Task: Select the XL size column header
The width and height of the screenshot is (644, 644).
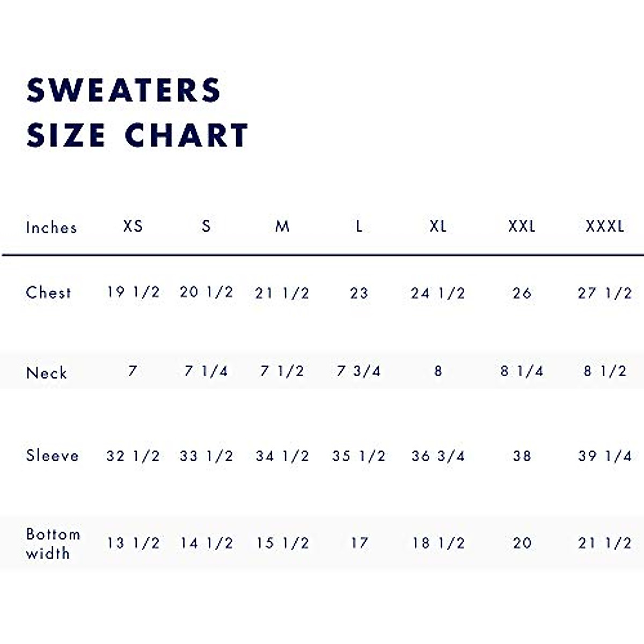Action: tap(438, 226)
